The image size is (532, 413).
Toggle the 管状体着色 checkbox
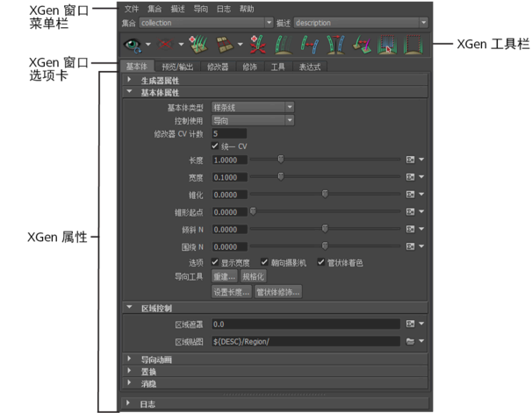[x=321, y=262]
